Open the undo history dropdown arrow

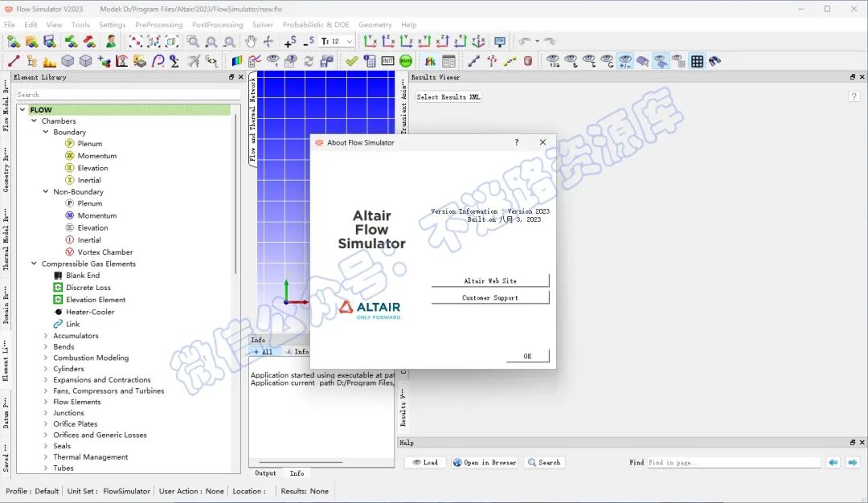[x=537, y=42]
